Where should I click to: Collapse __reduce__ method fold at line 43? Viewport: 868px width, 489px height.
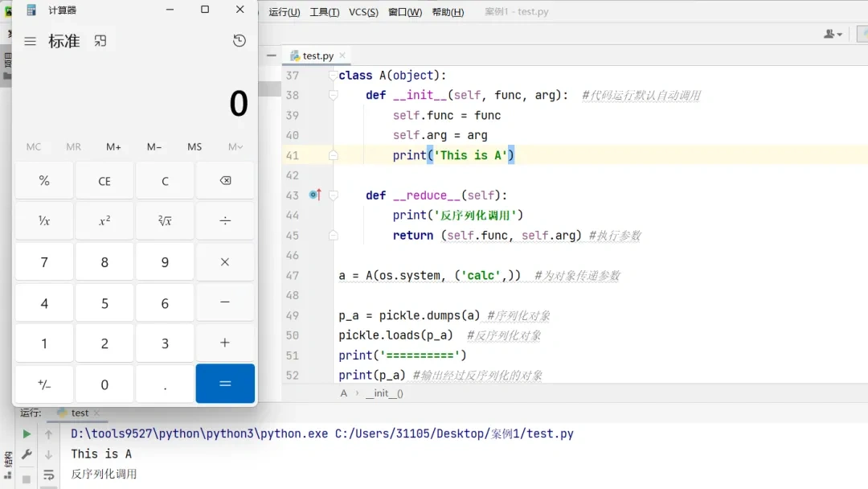coord(333,195)
